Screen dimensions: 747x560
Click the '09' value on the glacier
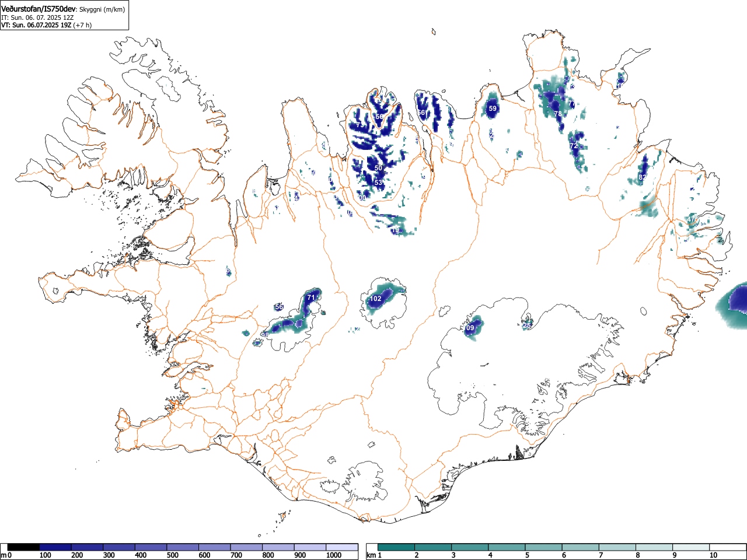click(x=470, y=328)
